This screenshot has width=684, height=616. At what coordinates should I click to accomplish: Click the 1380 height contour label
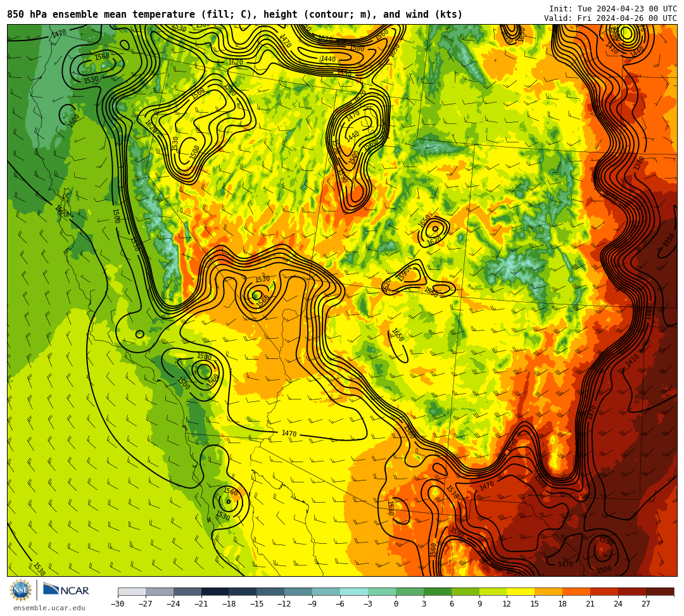pyautogui.click(x=639, y=163)
